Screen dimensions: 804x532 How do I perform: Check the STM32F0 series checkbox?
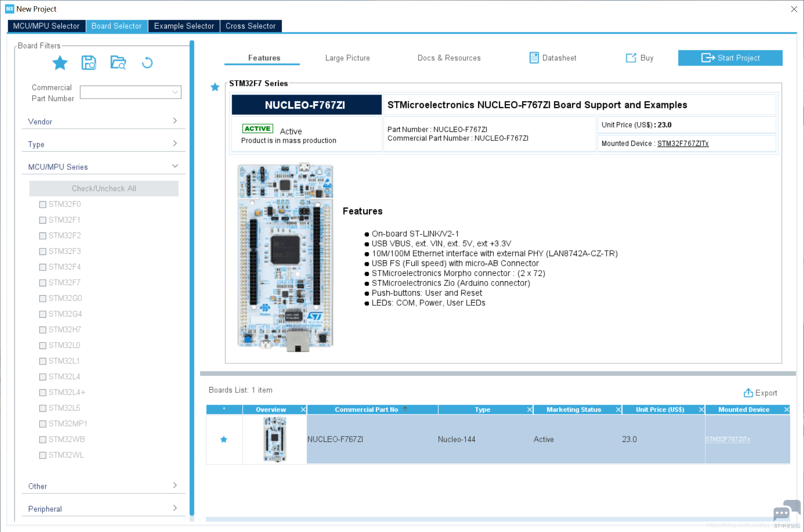tap(43, 204)
